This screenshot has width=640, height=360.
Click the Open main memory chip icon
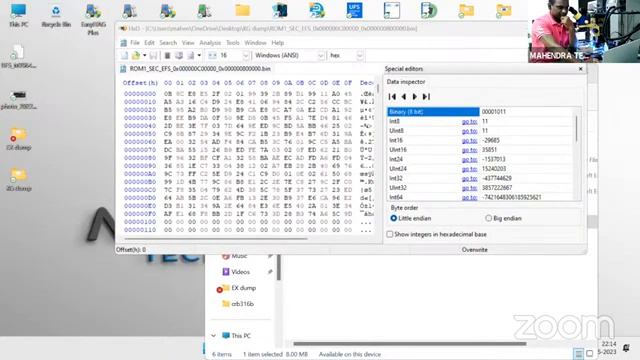click(167, 56)
